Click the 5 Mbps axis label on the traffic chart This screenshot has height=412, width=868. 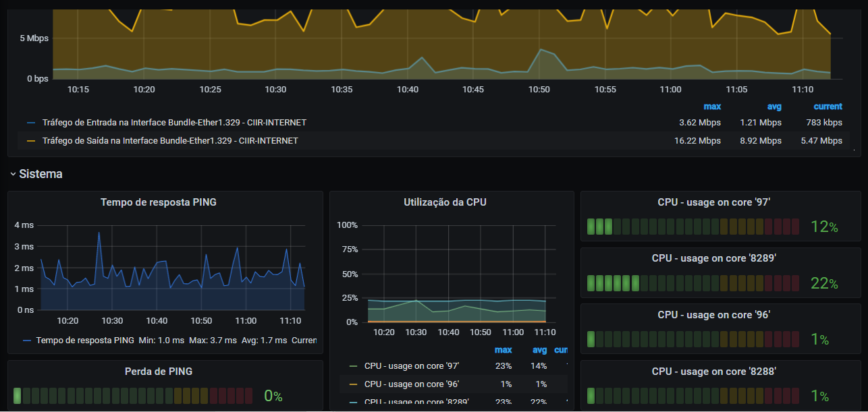pyautogui.click(x=34, y=38)
